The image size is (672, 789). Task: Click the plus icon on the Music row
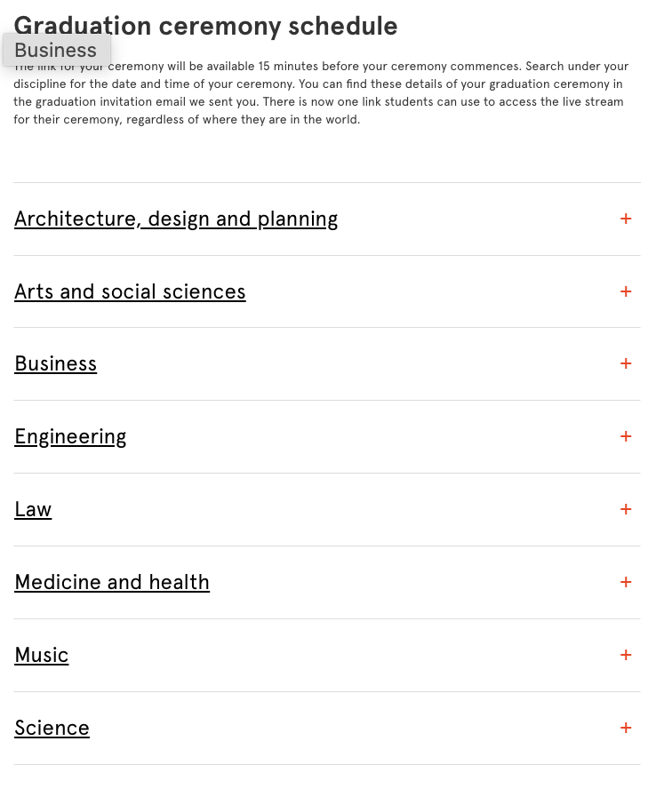coord(626,655)
